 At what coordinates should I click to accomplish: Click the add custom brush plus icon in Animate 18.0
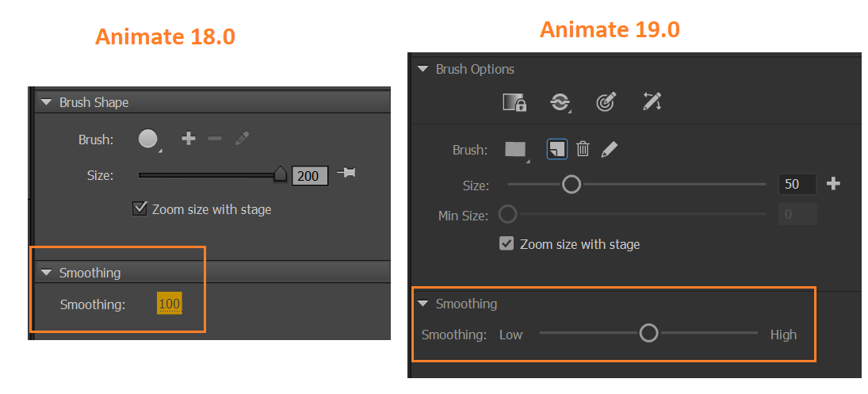point(188,139)
